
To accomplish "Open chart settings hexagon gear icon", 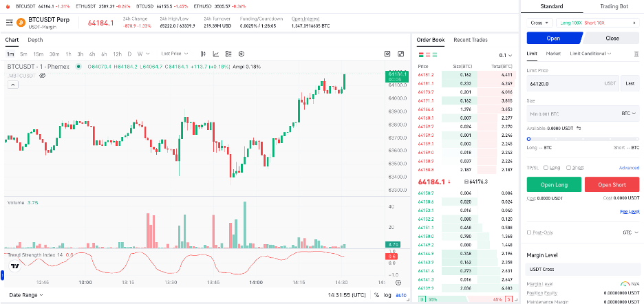I will tap(241, 54).
